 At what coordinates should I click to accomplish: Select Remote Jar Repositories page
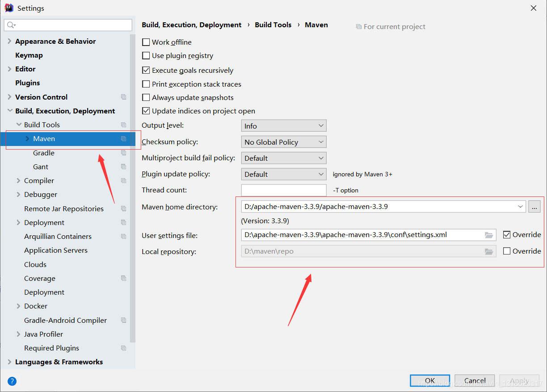click(x=64, y=209)
